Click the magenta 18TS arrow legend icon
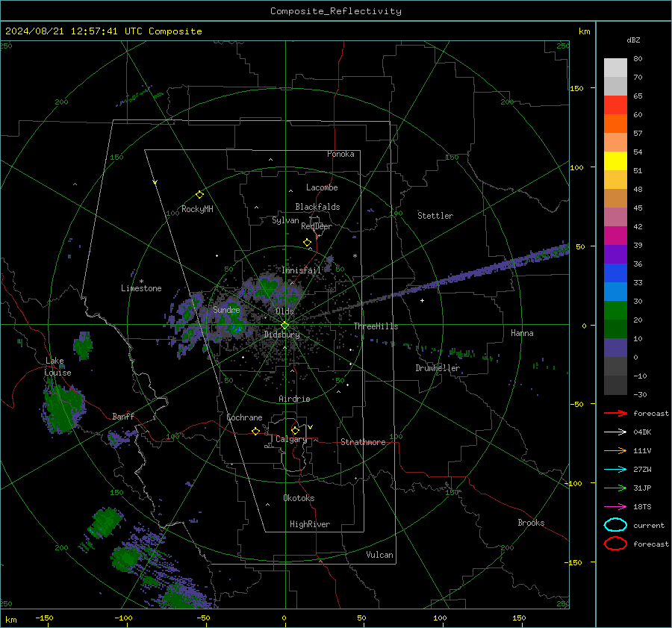The width and height of the screenshot is (672, 628). (615, 507)
